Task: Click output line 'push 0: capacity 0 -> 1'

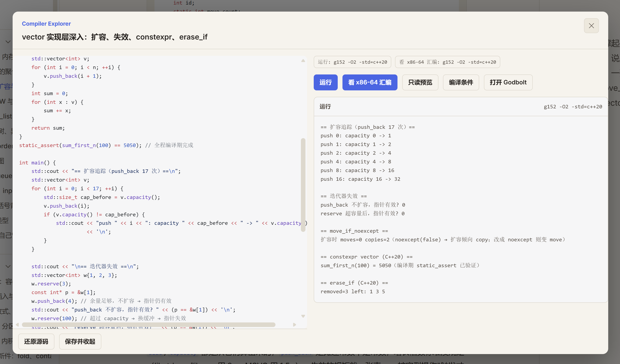Action: coord(356,136)
